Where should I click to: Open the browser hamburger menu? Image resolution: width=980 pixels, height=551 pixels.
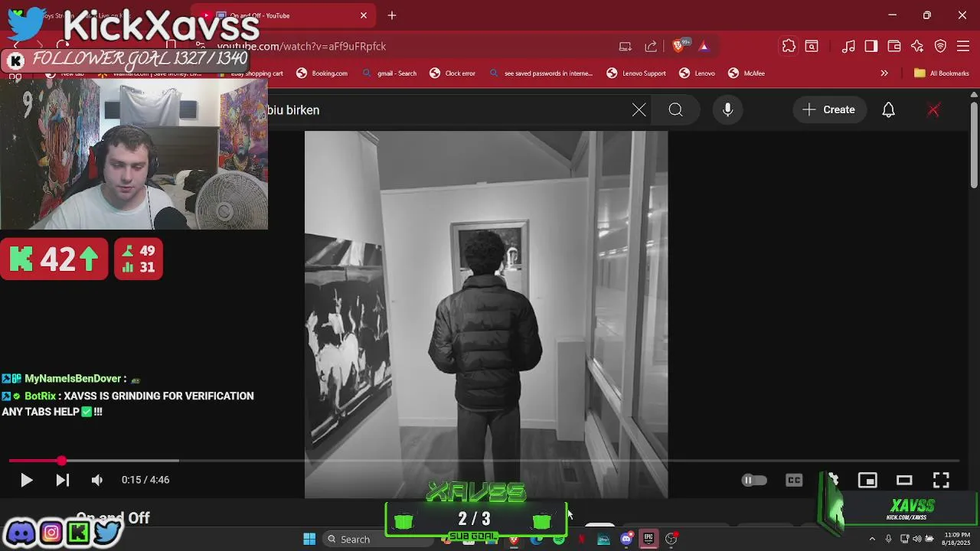pyautogui.click(x=963, y=47)
